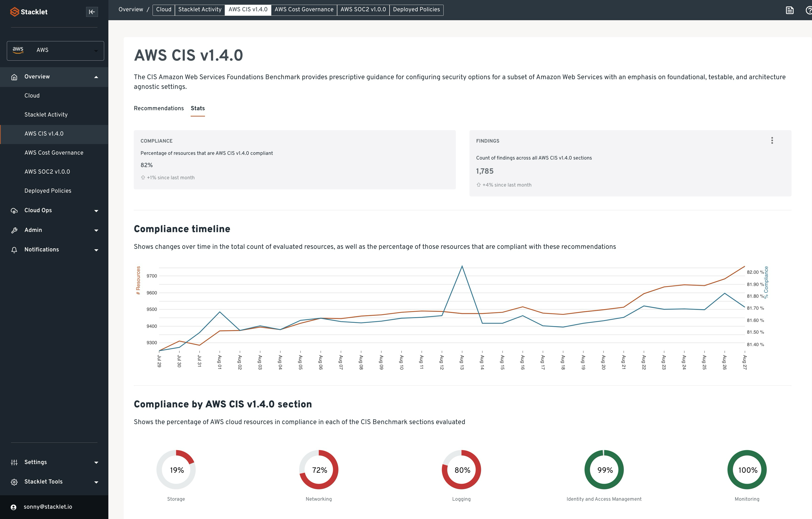Open Deployed Policies in the sidebar
This screenshot has width=812, height=519.
point(48,191)
